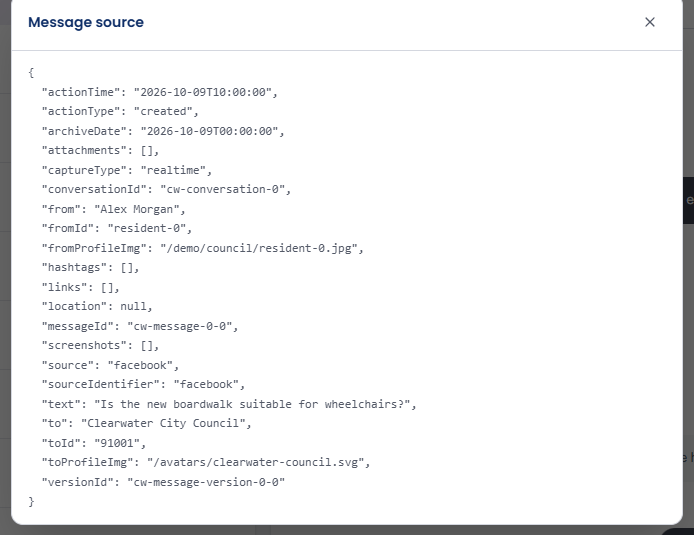Click the "Message source" dialog title
The height and width of the screenshot is (535, 694).
[86, 22]
